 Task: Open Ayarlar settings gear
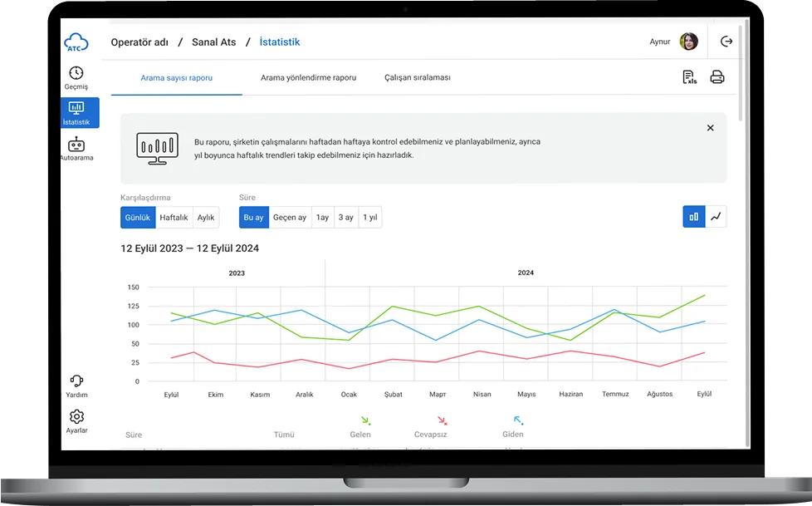[76, 421]
